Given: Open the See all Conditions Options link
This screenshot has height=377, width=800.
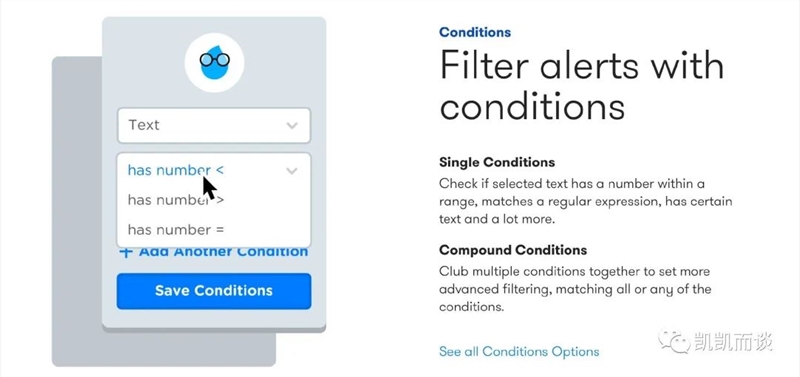Looking at the screenshot, I should (519, 351).
